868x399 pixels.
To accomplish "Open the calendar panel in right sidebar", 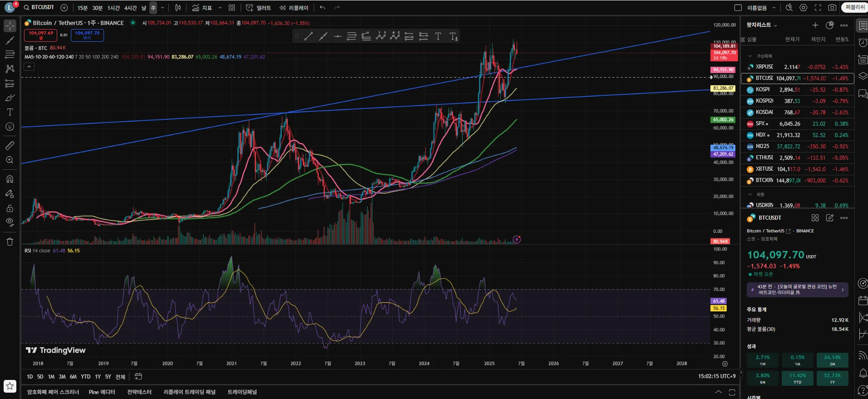I will click(863, 300).
